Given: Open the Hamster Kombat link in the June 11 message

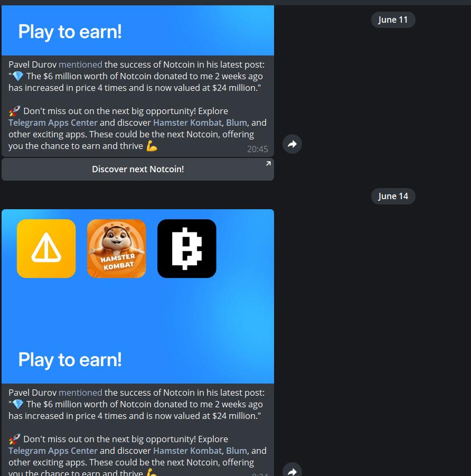Looking at the screenshot, I should (x=187, y=123).
